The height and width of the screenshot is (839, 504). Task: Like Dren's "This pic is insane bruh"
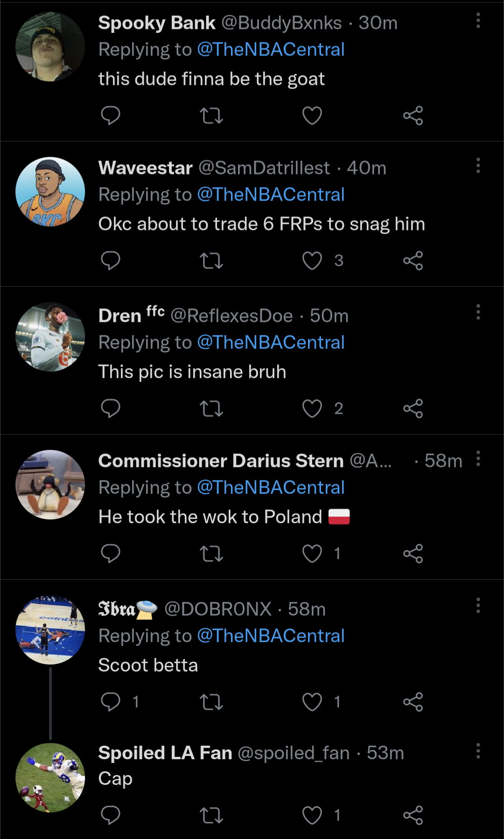[312, 408]
